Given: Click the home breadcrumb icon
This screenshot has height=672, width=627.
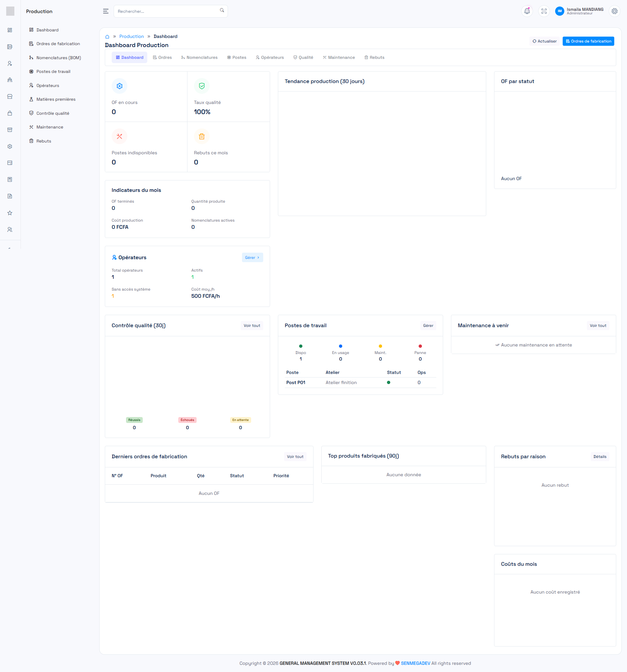Looking at the screenshot, I should [x=107, y=37].
